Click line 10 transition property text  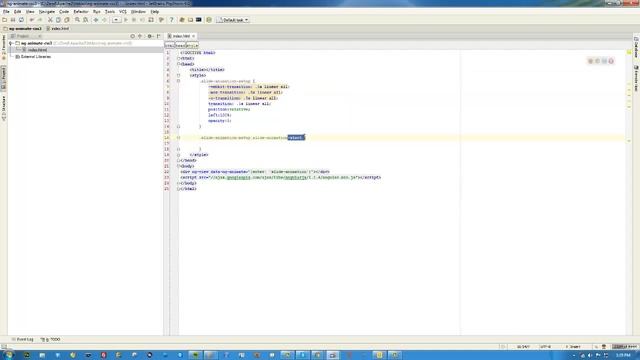(240, 104)
